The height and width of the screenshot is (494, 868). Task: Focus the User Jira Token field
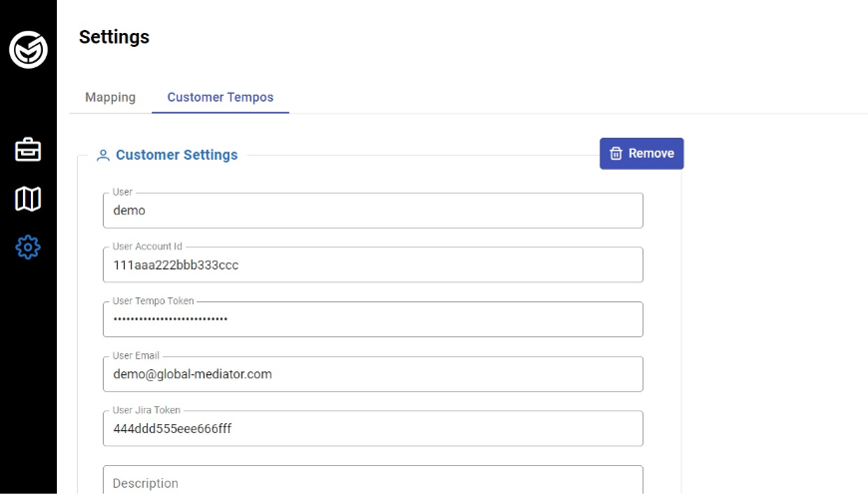[x=372, y=428]
